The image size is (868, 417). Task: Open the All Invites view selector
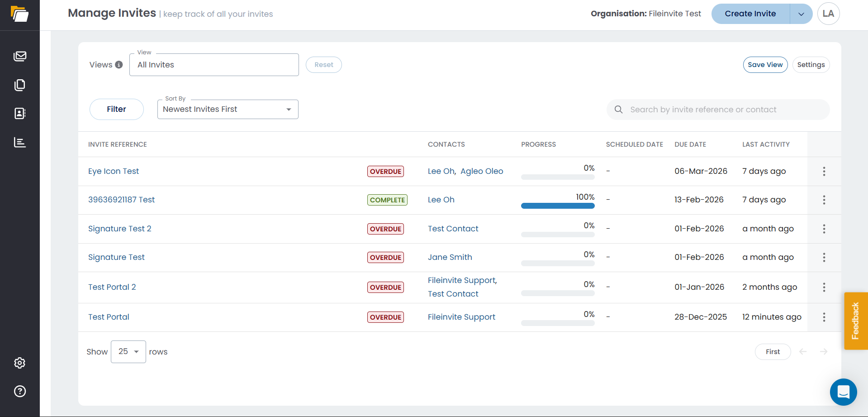pos(213,65)
